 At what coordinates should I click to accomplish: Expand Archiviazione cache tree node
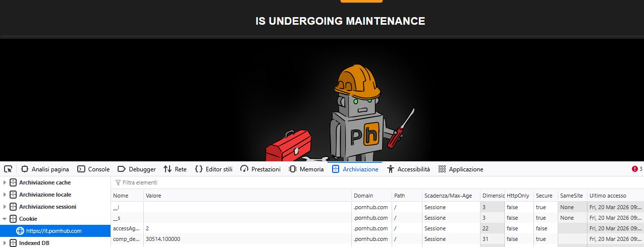[x=5, y=182]
